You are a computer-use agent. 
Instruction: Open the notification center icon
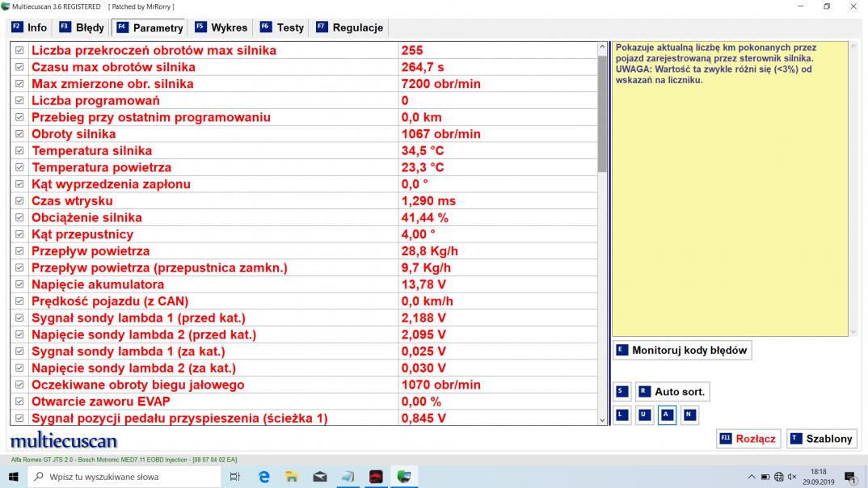pyautogui.click(x=849, y=477)
